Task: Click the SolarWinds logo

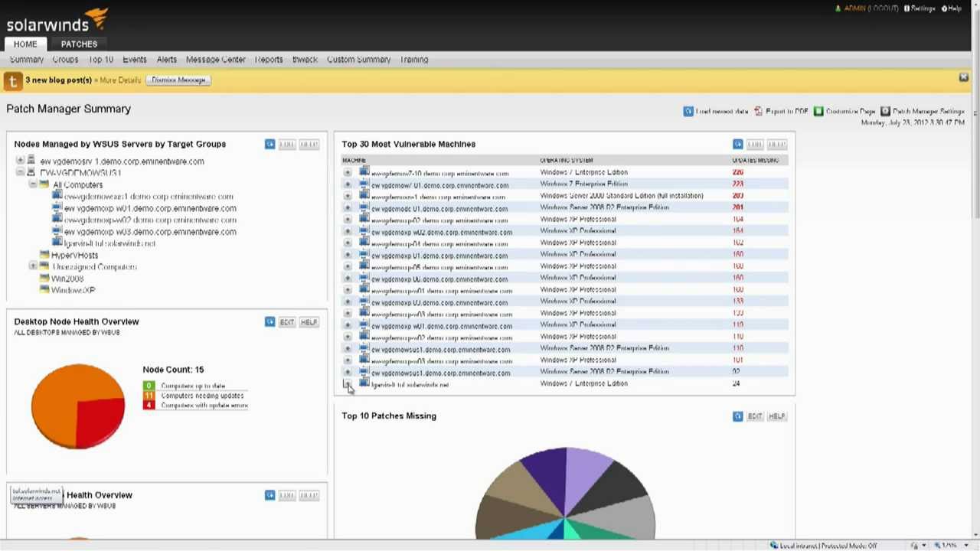Action: 57,21
